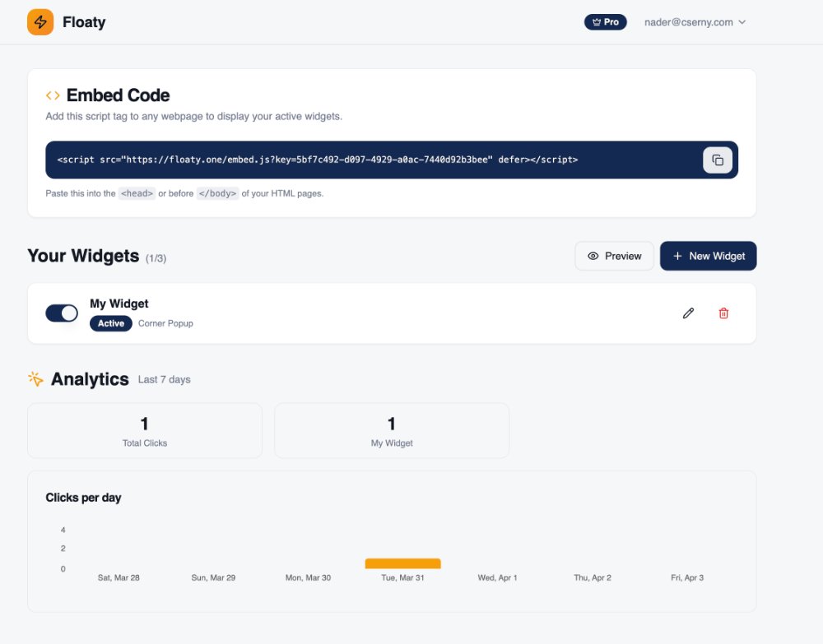Click the Floaty lightning bolt logo
Image resolution: width=823 pixels, height=644 pixels.
click(x=40, y=22)
